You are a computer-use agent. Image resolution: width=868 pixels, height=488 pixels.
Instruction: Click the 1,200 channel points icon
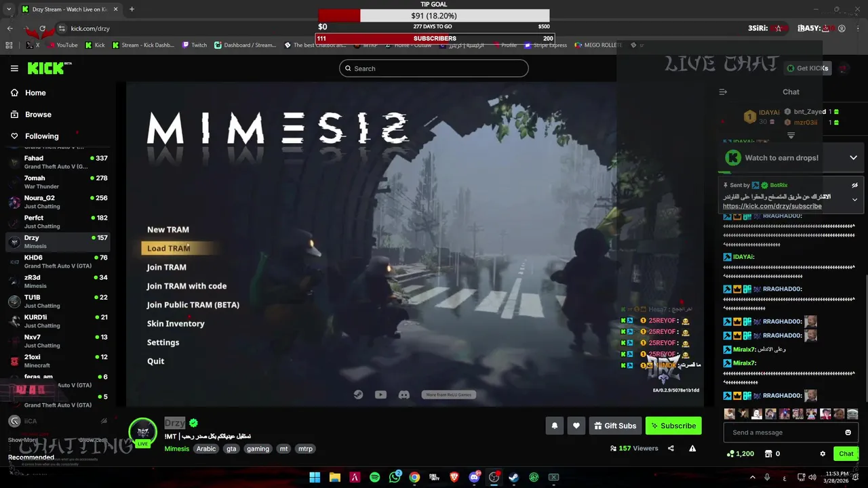pyautogui.click(x=730, y=453)
